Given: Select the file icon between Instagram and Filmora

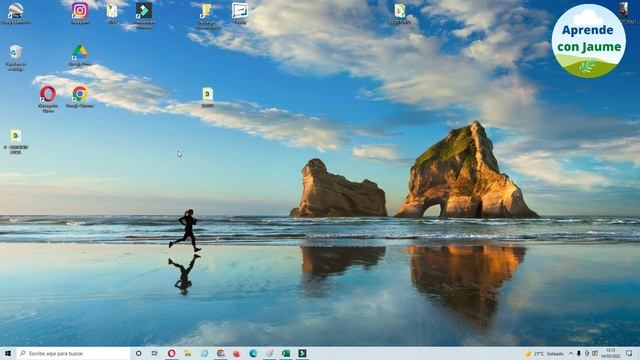Looking at the screenshot, I should click(x=112, y=13).
